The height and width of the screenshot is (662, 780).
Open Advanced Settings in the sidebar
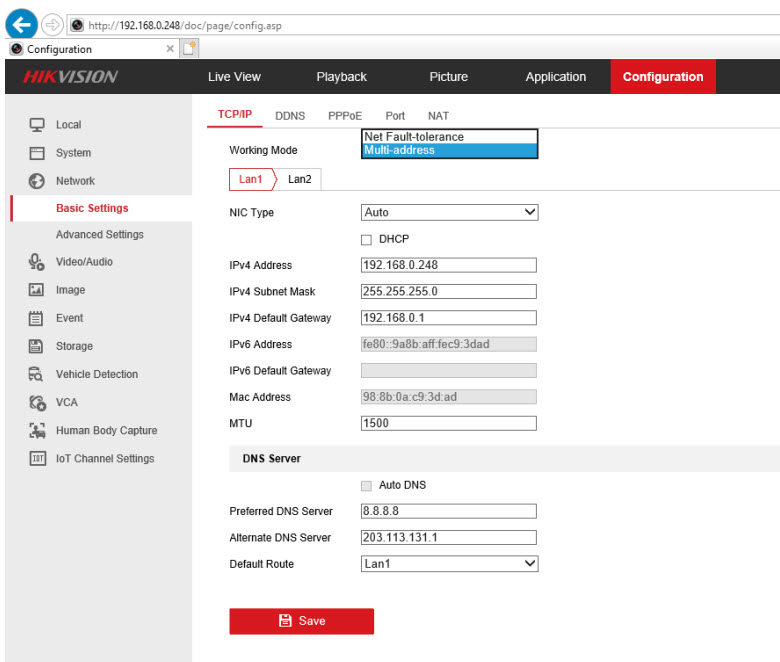click(99, 235)
